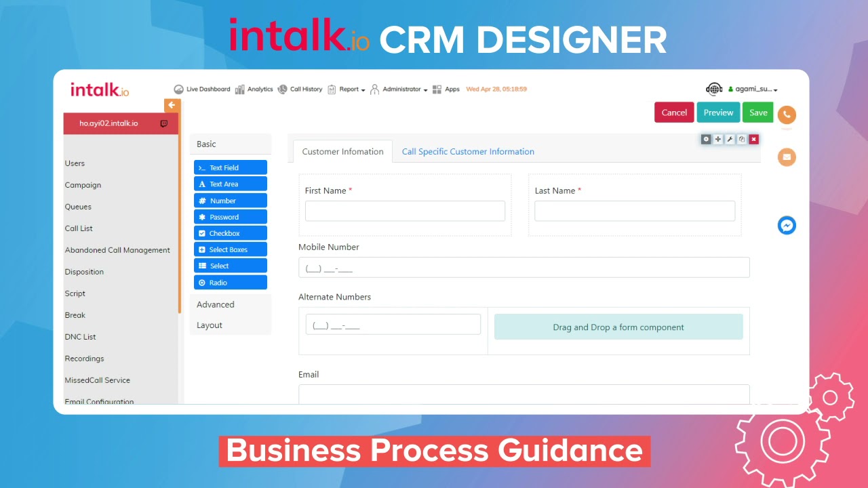Click the Email input field
Image resolution: width=868 pixels, height=488 pixels.
[x=524, y=394]
